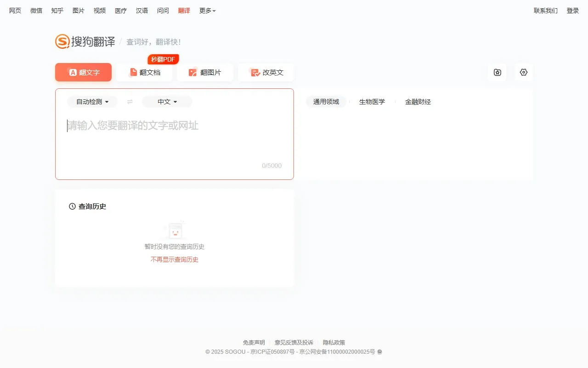Screen dimensions: 588x368
Task: Click the police badge icon in the footer
Action: pyautogui.click(x=379, y=352)
